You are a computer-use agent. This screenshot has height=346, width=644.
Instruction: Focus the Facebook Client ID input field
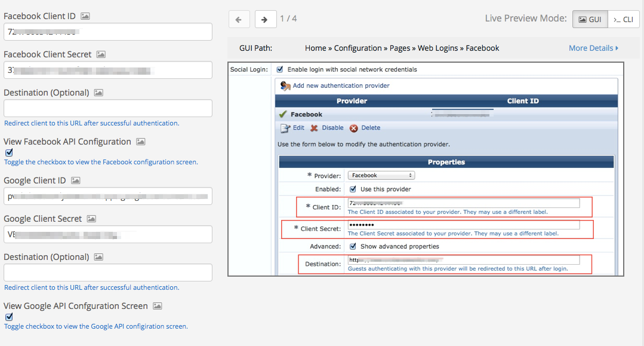point(108,32)
